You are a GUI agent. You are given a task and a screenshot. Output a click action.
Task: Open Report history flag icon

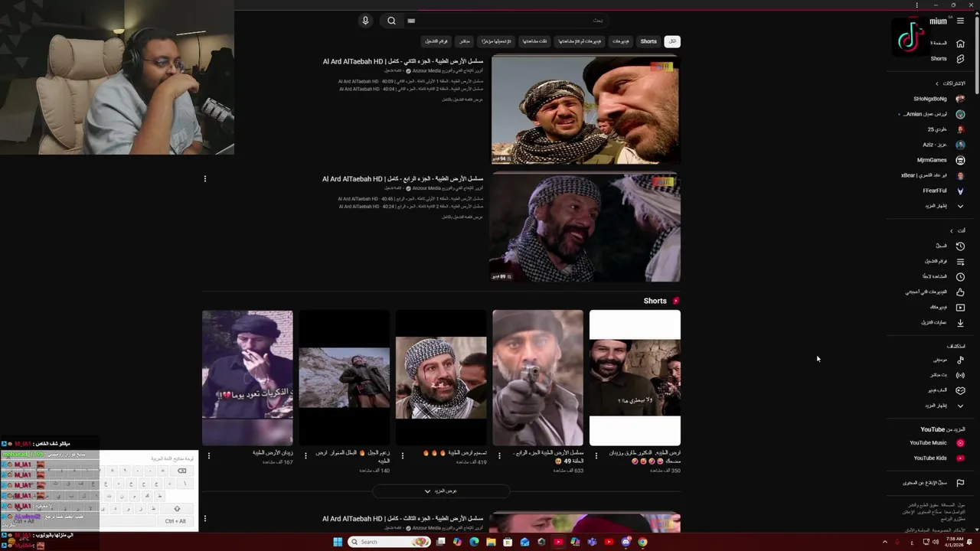(x=960, y=483)
